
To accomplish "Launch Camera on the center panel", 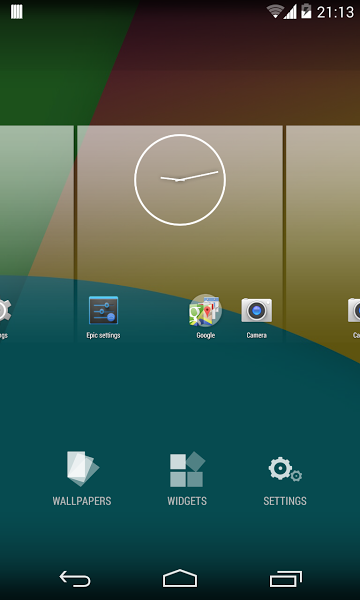I will (x=256, y=317).
